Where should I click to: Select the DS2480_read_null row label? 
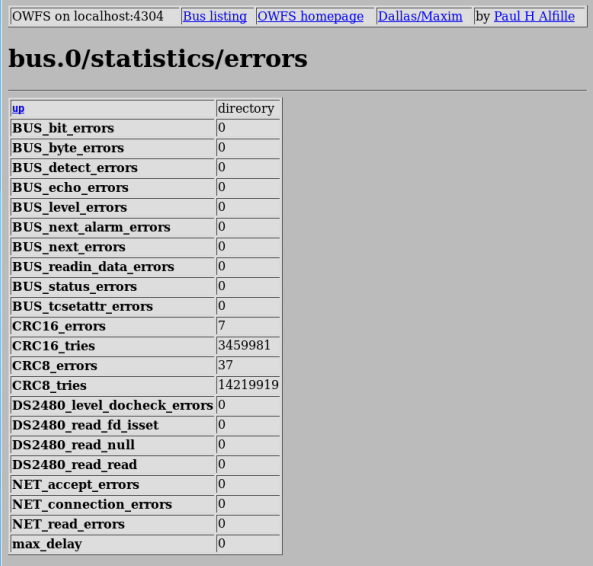[73, 445]
